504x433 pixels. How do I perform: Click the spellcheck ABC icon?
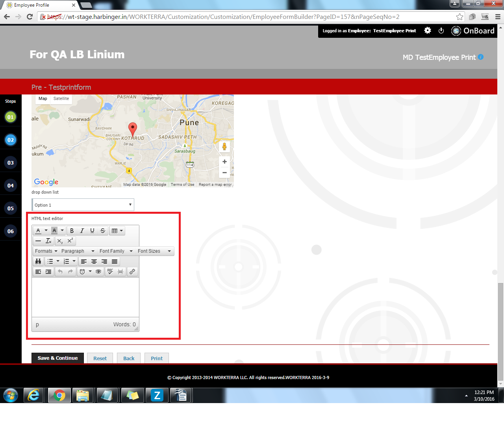(x=110, y=272)
